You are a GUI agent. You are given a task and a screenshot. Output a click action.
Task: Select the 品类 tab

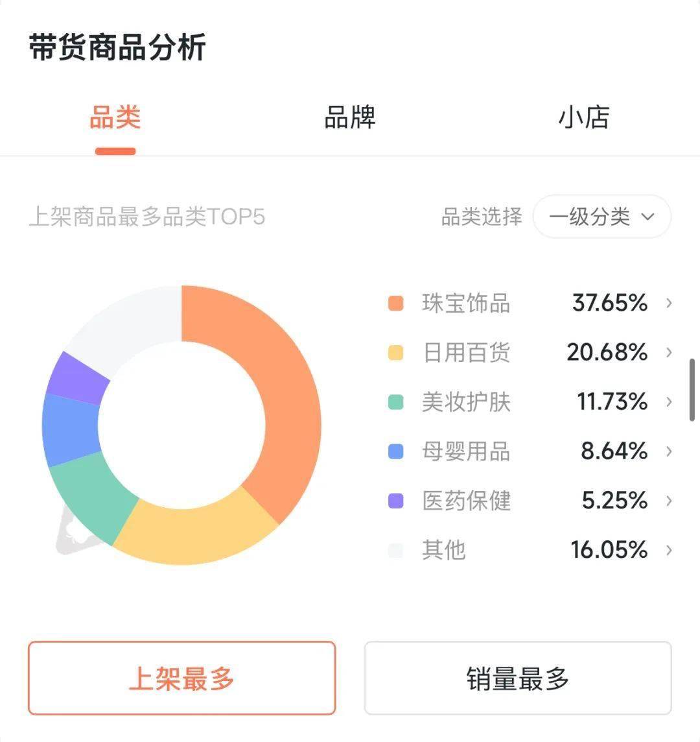[x=115, y=117]
